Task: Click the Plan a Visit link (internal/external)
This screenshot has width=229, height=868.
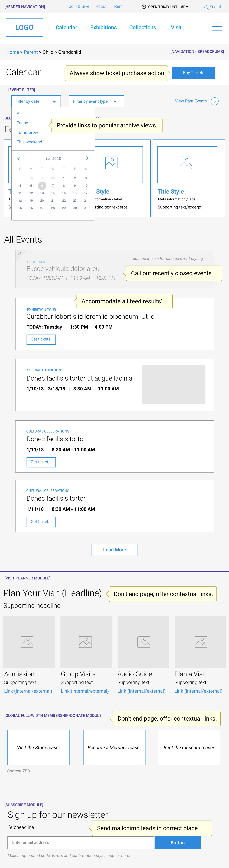Action: pos(198,691)
